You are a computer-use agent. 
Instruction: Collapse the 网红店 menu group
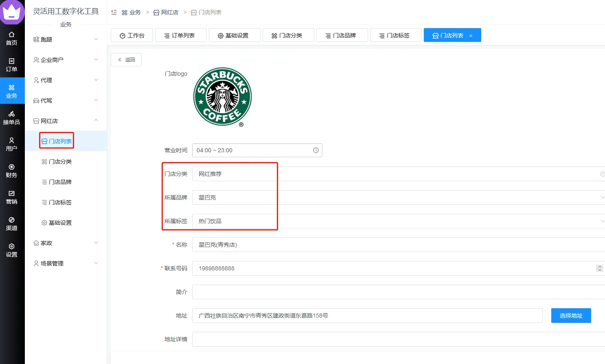tap(65, 121)
